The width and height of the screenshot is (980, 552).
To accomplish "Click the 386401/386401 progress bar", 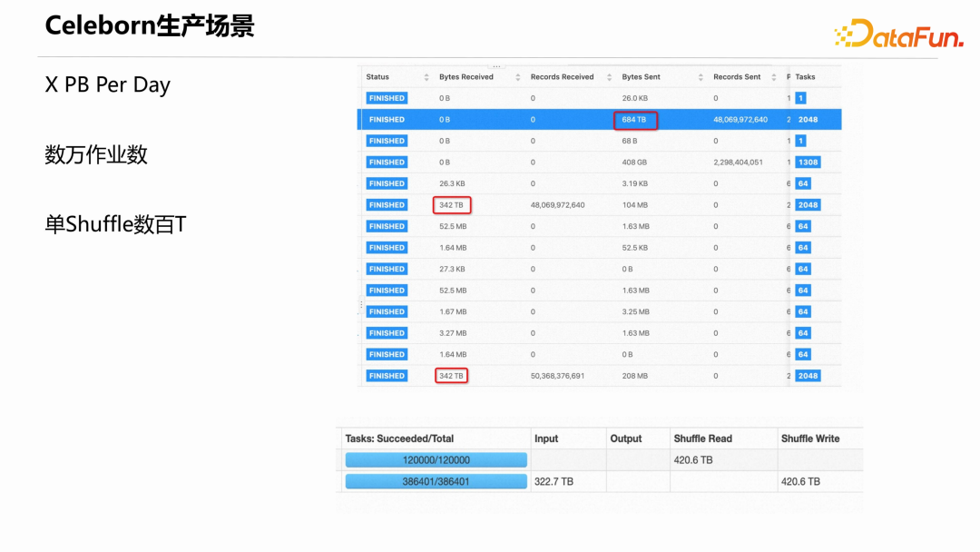I will click(x=436, y=481).
